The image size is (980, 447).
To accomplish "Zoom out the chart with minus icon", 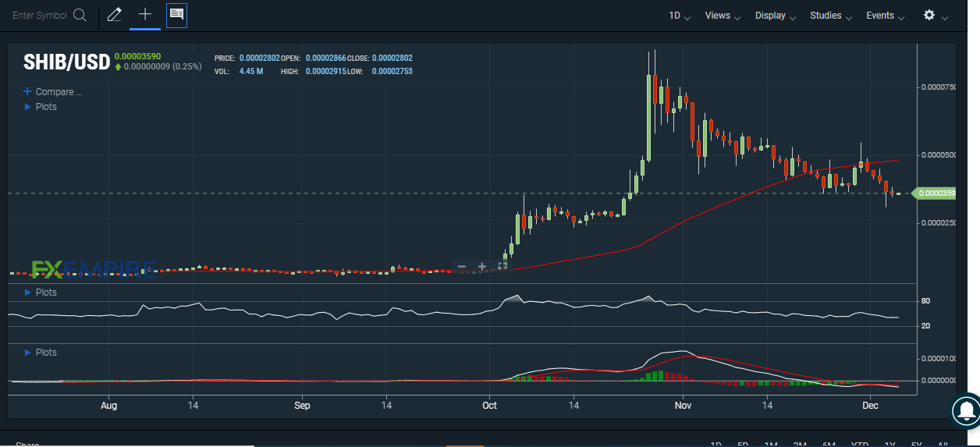I will point(462,267).
